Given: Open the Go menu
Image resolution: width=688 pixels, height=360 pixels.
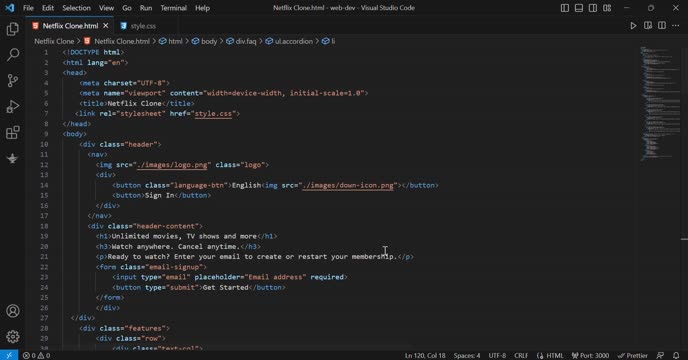Looking at the screenshot, I should pos(127,8).
